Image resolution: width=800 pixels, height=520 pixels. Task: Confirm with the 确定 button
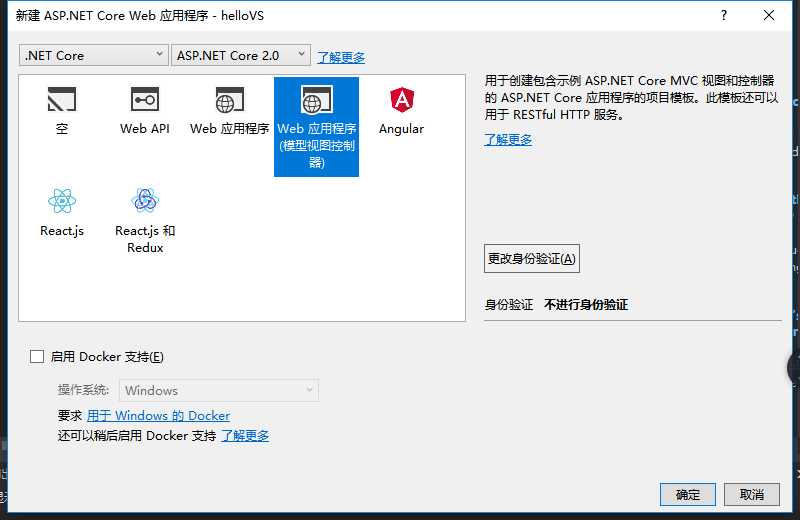click(x=688, y=494)
